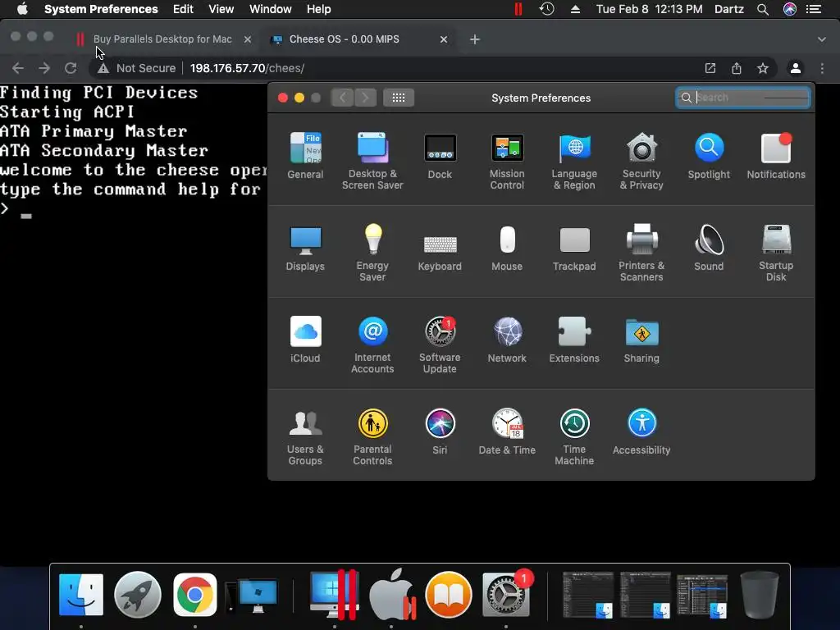Open Parental Controls preferences
Image resolution: width=840 pixels, height=630 pixels.
(x=372, y=437)
